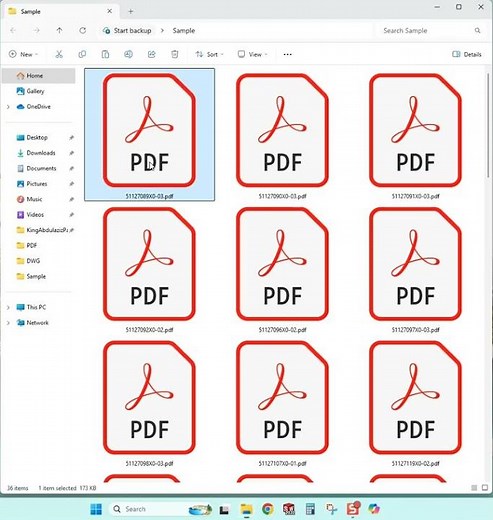Click the magnifier icon in search box
Image resolution: width=493 pixels, height=520 pixels.
coord(477,30)
